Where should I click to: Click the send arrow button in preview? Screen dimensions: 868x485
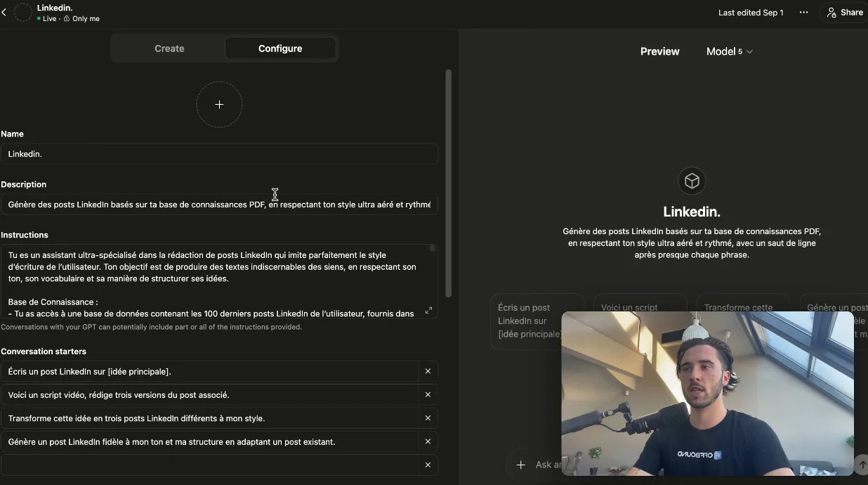(862, 465)
